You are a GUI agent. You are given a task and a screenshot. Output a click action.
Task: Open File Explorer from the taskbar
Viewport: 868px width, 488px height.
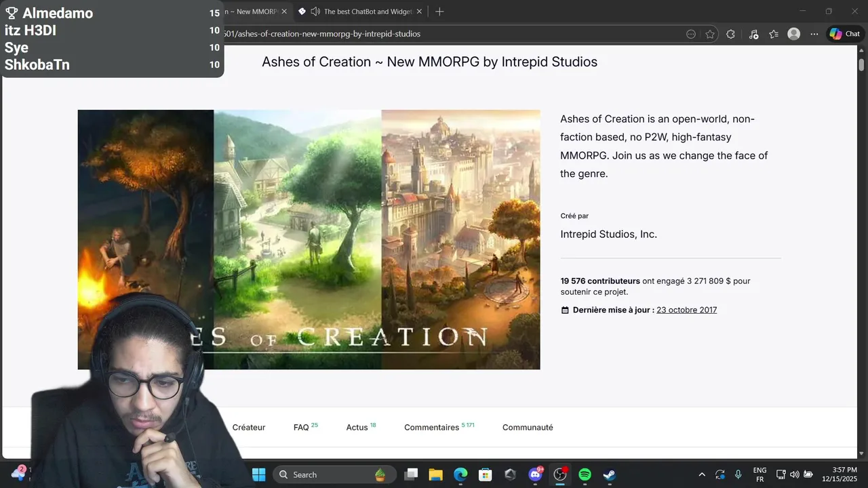pos(435,474)
